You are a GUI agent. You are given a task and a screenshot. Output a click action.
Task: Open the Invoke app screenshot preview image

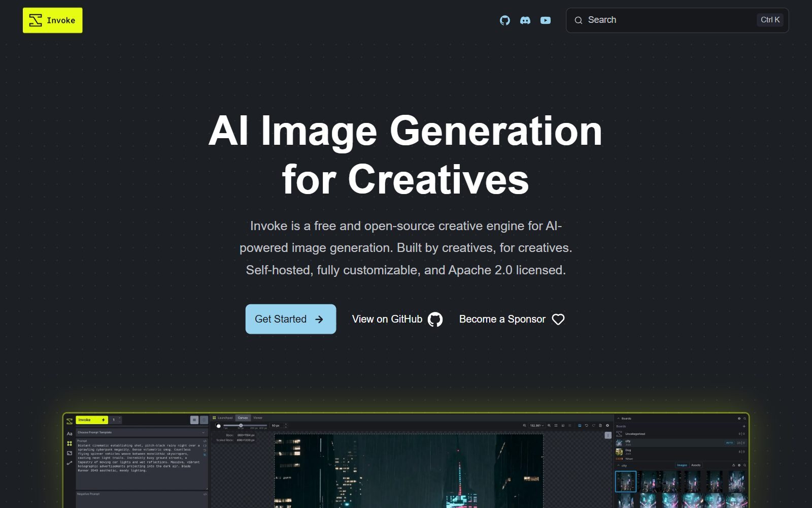click(406, 461)
